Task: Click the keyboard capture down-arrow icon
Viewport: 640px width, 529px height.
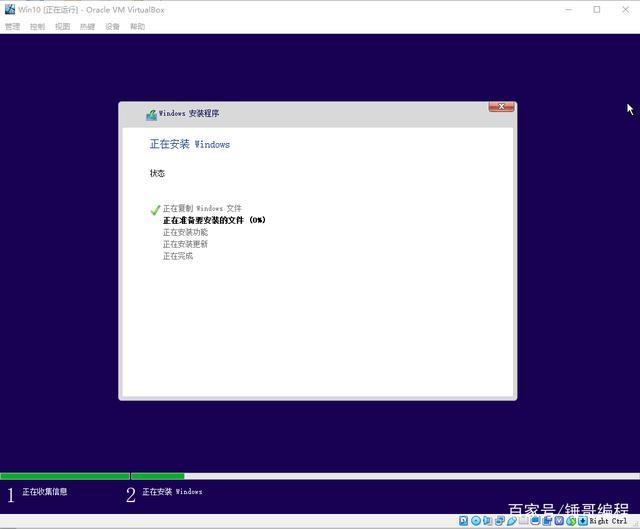Action: (x=583, y=521)
